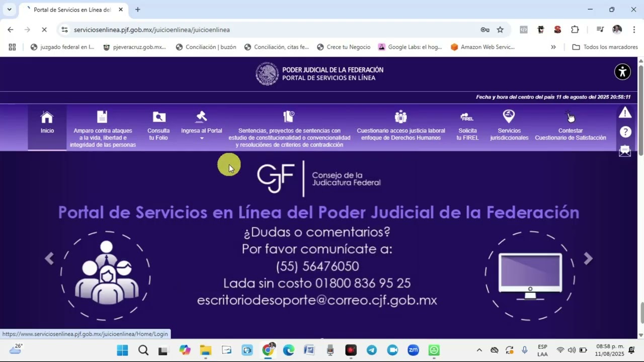
Task: Click the escritoriodesoporte email address
Action: click(x=317, y=300)
